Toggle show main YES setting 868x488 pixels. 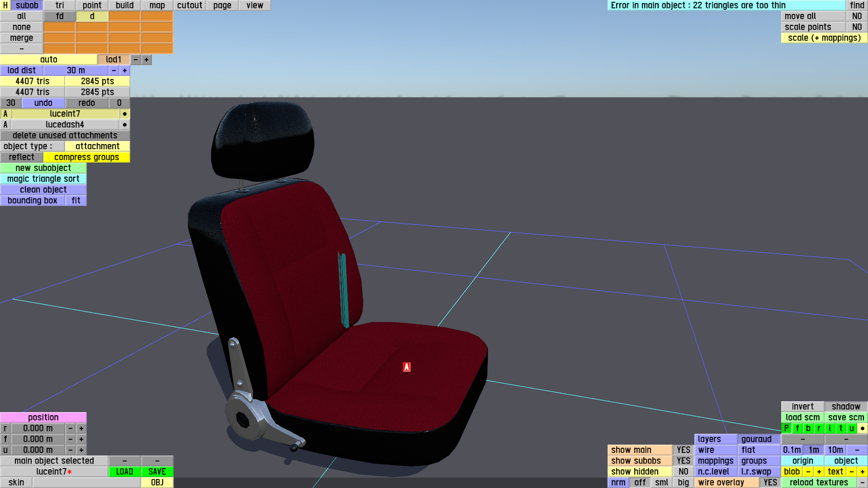tap(683, 450)
